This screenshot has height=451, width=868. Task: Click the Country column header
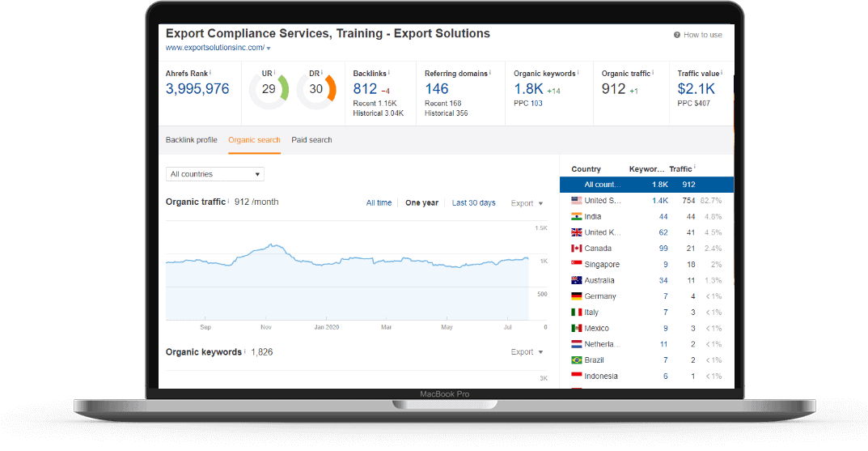click(x=586, y=169)
